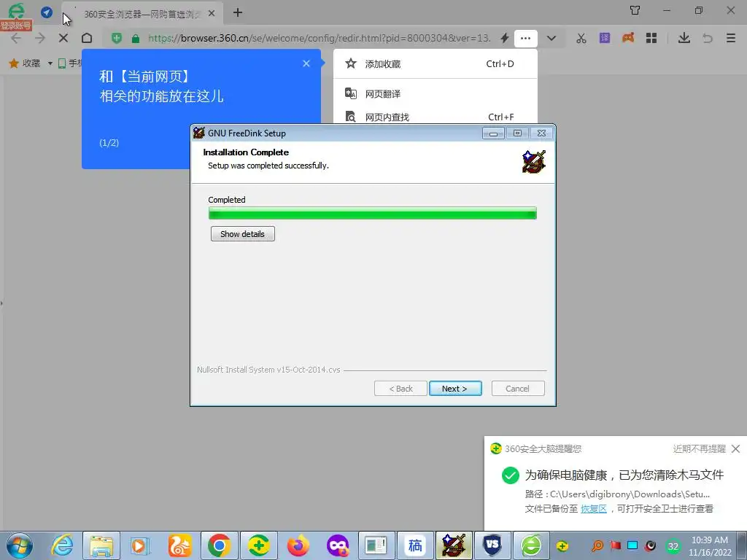Click the green shield security icon
Viewport: 747px width, 560px height.
[116, 38]
